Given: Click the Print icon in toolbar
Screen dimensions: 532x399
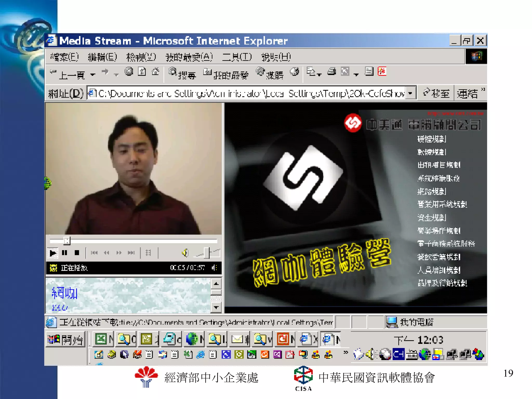Looking at the screenshot, I should (x=332, y=71).
